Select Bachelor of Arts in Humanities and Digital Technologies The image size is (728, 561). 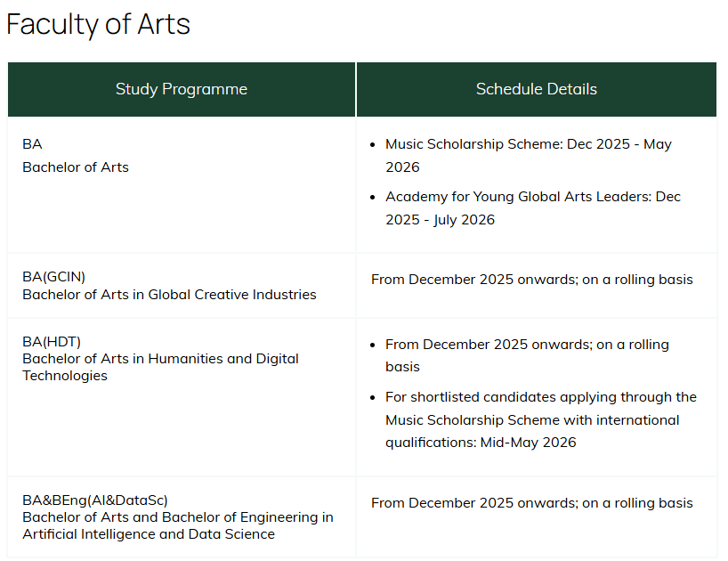pyautogui.click(x=160, y=367)
